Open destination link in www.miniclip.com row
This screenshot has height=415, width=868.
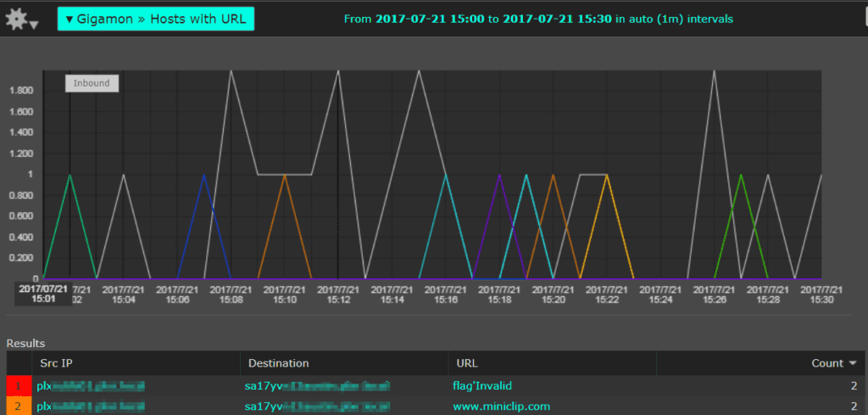[318, 407]
